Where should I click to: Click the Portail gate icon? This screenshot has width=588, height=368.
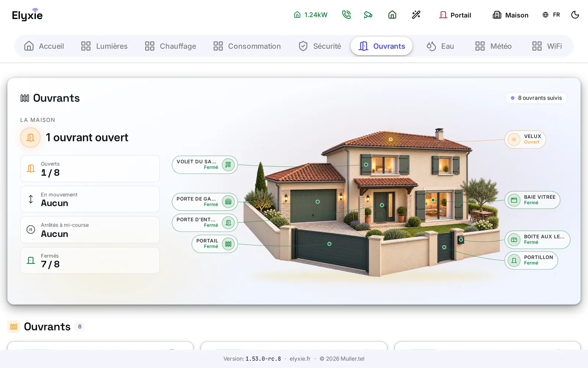pos(228,244)
